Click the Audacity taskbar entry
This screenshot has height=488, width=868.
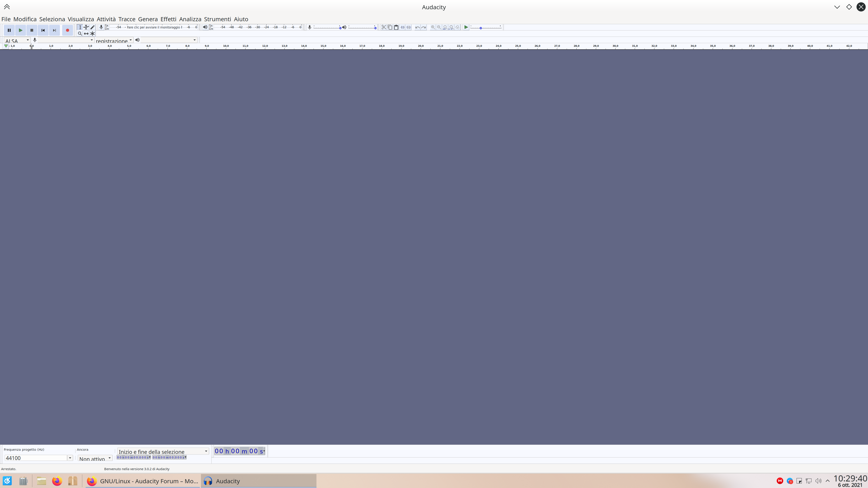pyautogui.click(x=259, y=481)
